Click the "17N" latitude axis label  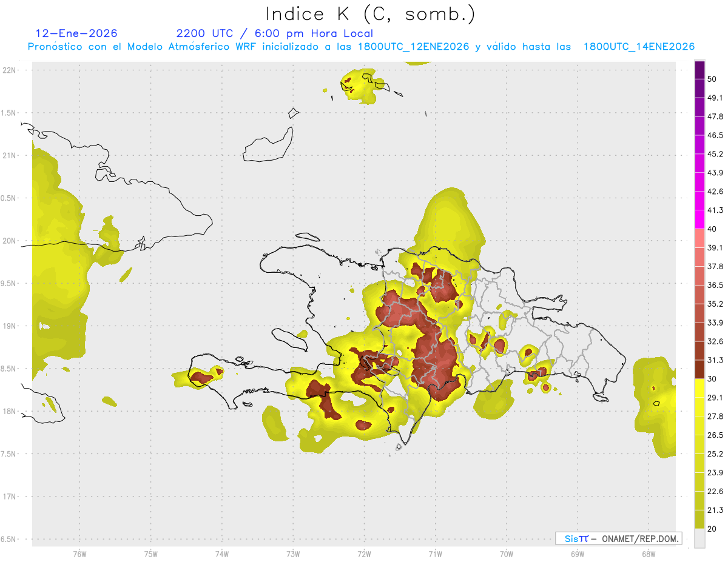[x=9, y=497]
